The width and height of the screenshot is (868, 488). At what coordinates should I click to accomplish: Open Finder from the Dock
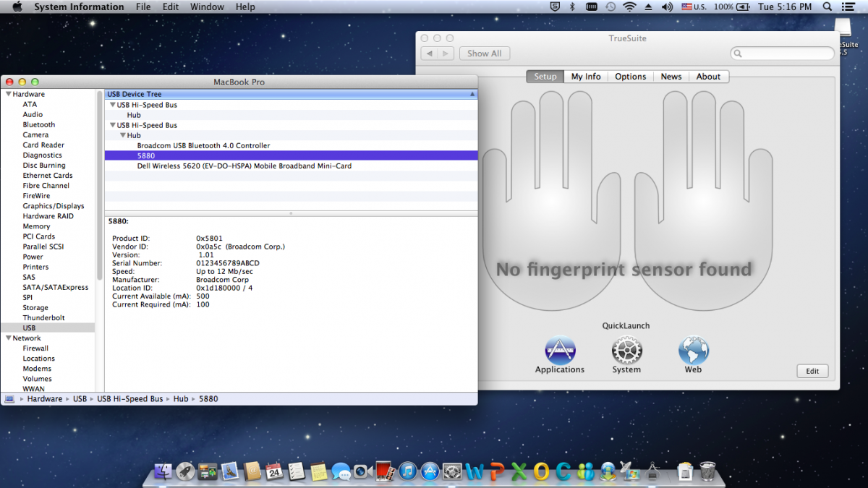click(x=164, y=471)
